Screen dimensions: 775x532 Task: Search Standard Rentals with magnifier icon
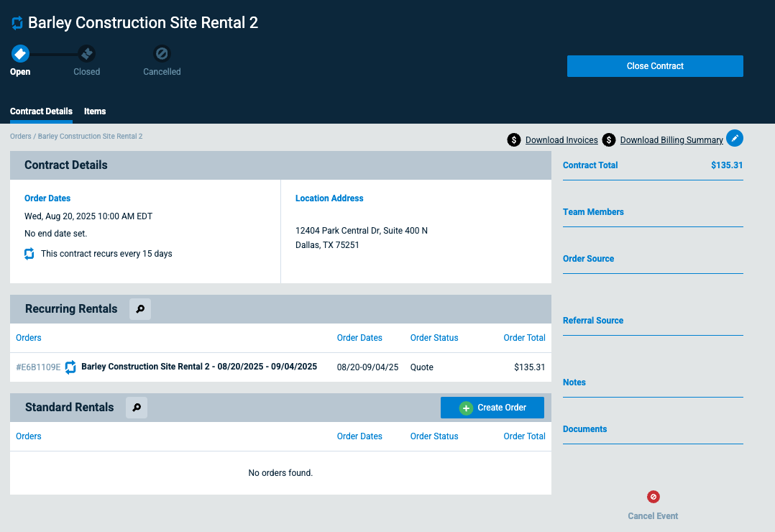tap(137, 408)
